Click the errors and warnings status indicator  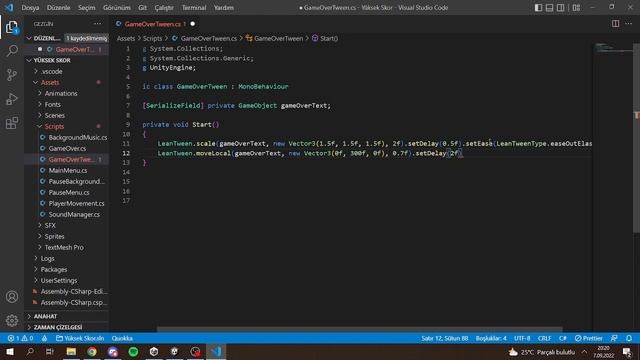[x=20, y=338]
